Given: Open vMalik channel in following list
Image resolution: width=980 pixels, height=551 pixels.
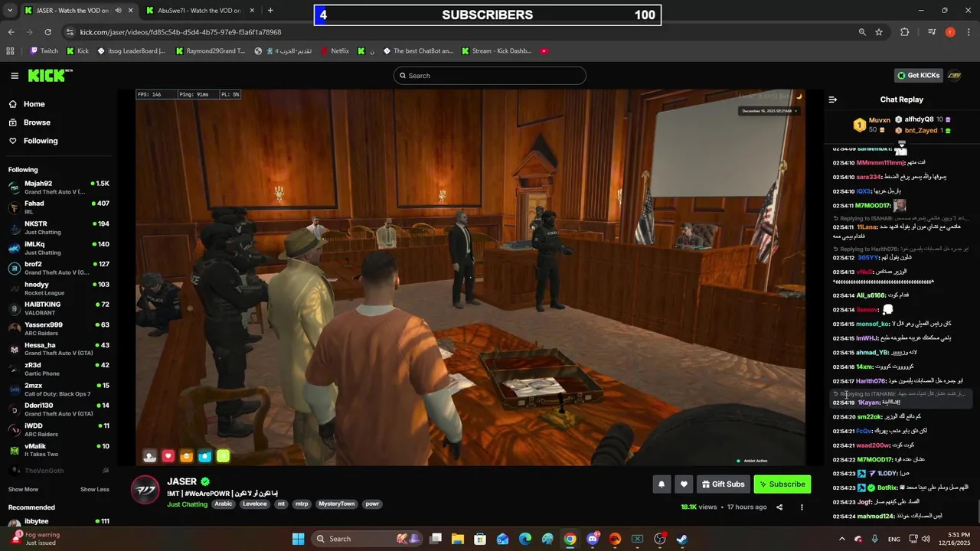Looking at the screenshot, I should [58, 450].
